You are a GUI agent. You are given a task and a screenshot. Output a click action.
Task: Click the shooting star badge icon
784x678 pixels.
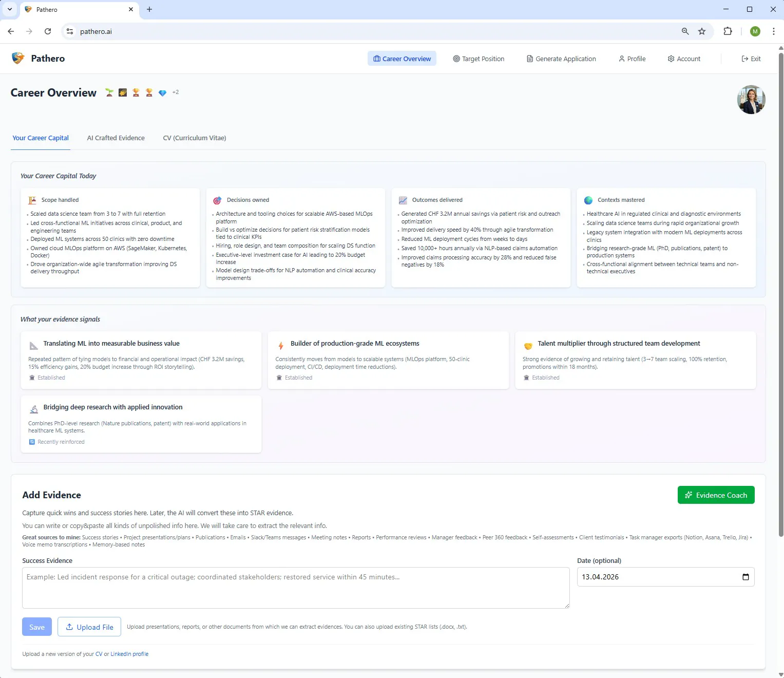click(123, 92)
